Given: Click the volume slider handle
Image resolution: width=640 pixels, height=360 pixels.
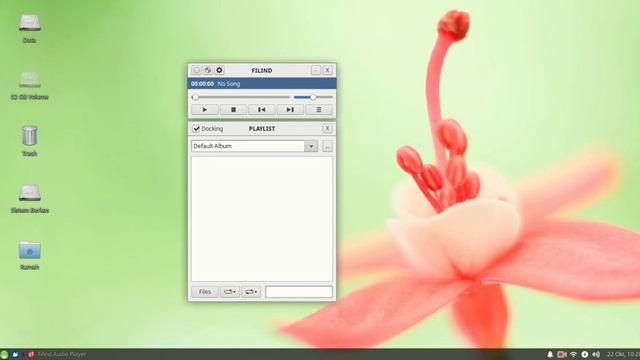Looking at the screenshot, I should [313, 97].
